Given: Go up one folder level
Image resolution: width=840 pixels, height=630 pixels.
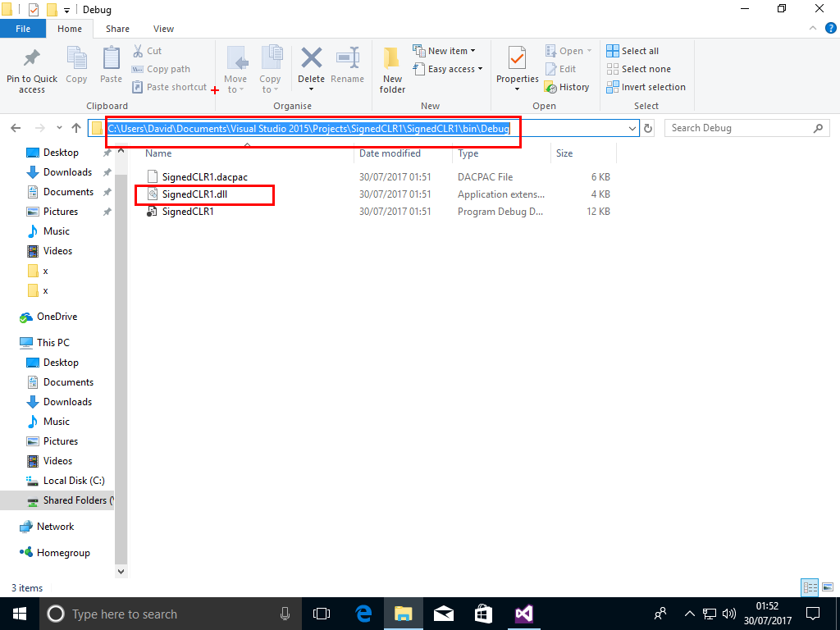Looking at the screenshot, I should (76, 128).
